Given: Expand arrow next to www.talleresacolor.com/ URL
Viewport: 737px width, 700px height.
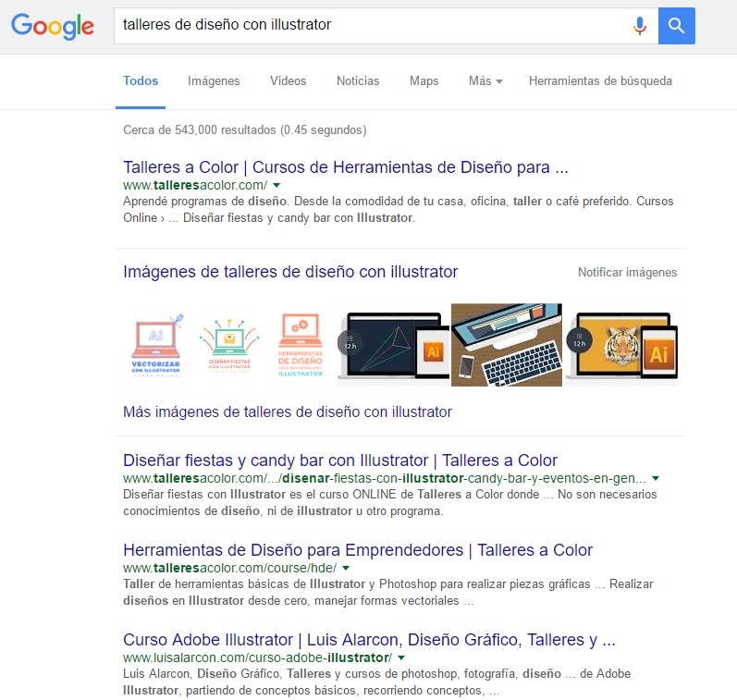Looking at the screenshot, I should (276, 185).
